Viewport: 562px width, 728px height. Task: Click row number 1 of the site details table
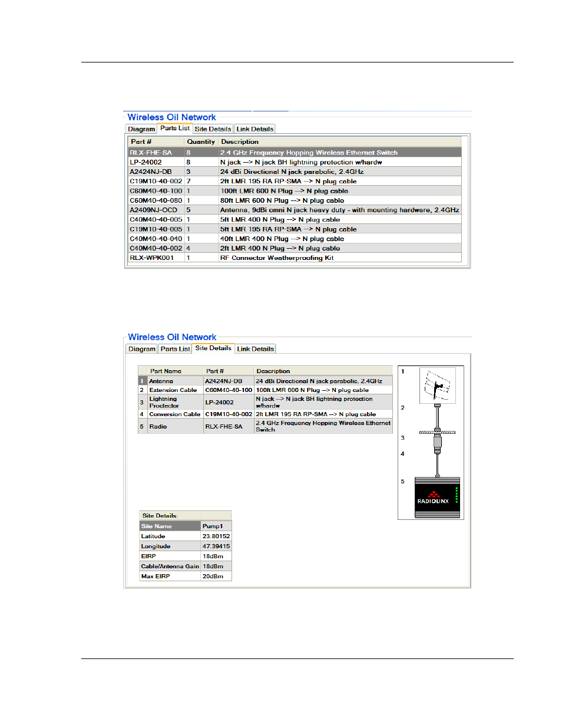coord(142,381)
